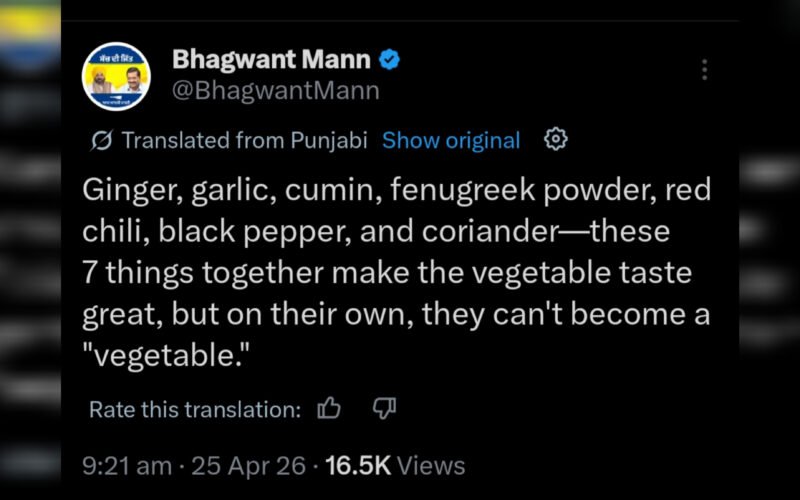Open translation settings gear icon
800x500 pixels.
tap(555, 139)
